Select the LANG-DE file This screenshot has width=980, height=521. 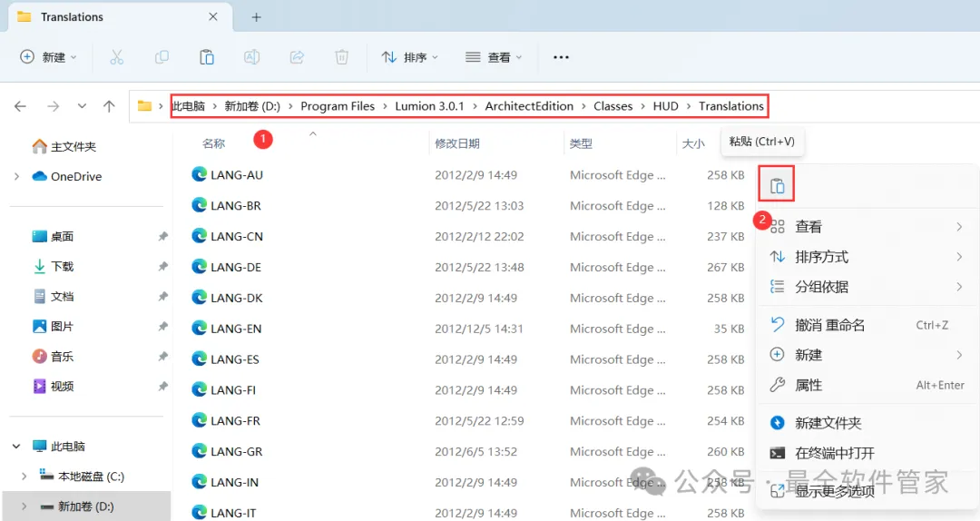coord(226,267)
